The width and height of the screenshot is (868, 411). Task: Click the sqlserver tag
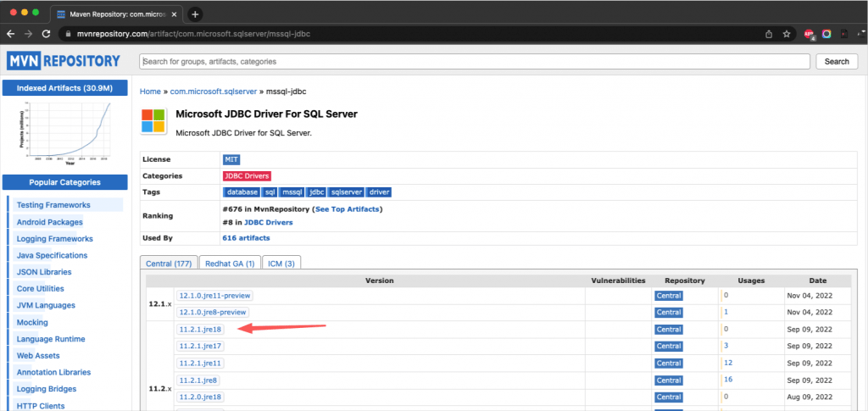pos(347,192)
